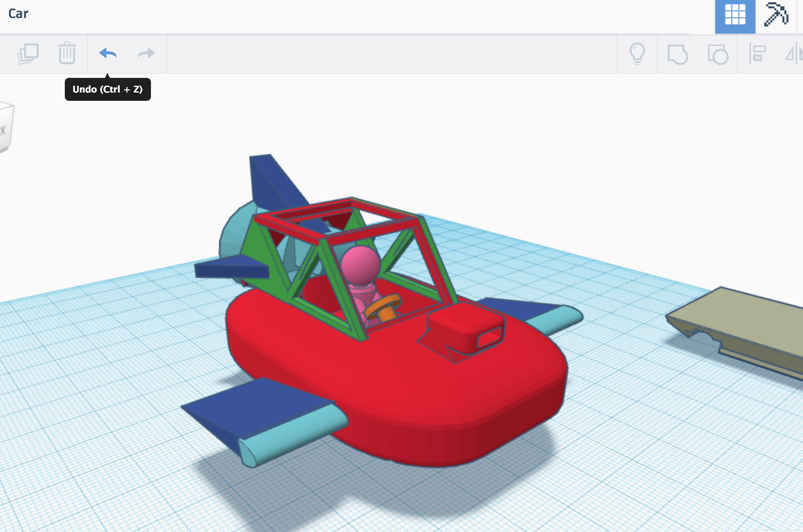Select the pink driver head sphere

[x=360, y=264]
